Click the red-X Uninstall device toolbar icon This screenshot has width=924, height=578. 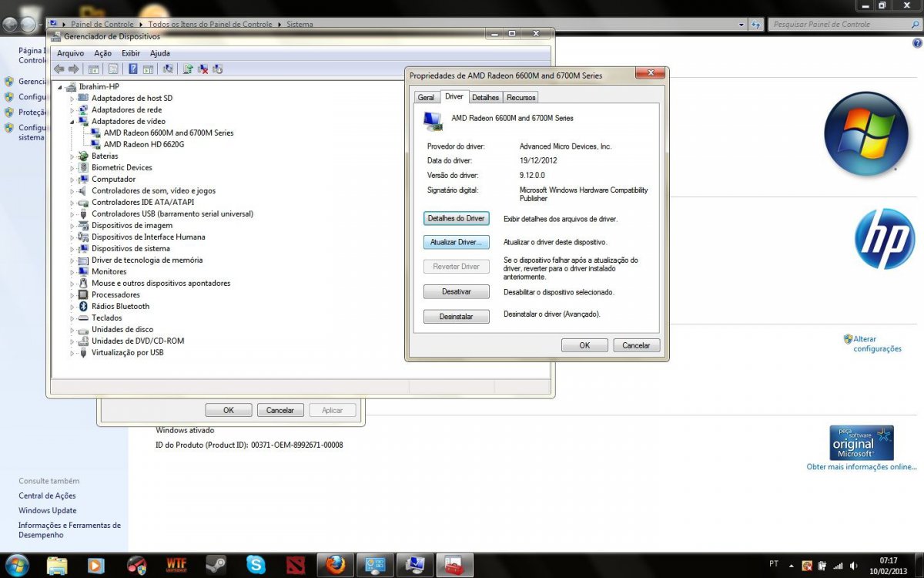[x=203, y=69]
